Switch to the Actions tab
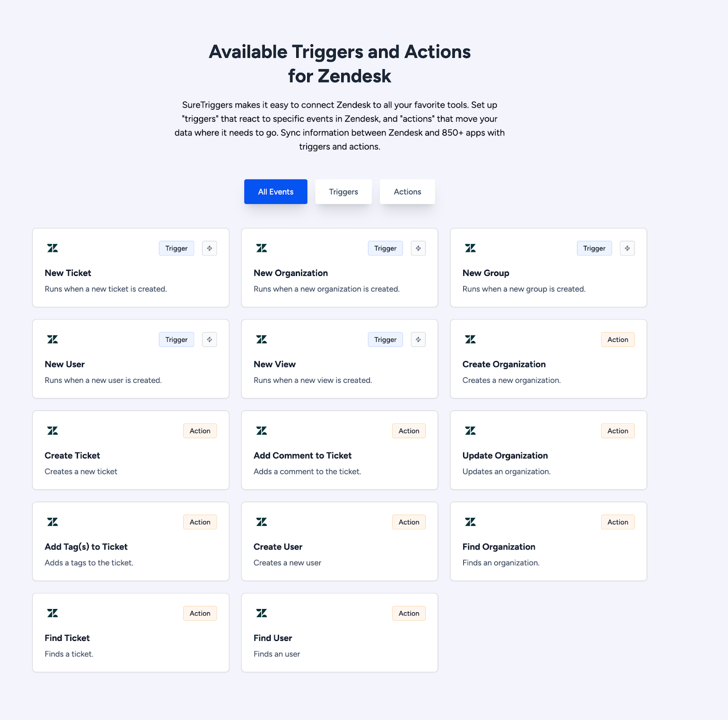 (408, 192)
